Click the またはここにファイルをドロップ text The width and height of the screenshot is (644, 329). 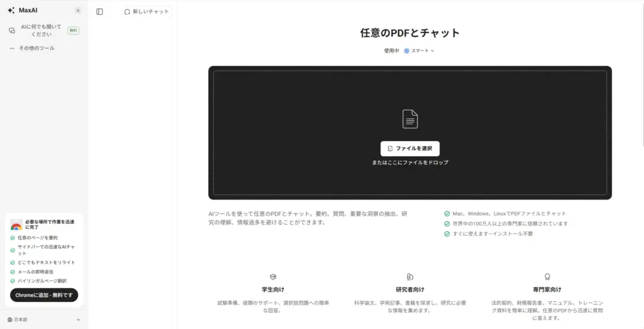tap(410, 163)
